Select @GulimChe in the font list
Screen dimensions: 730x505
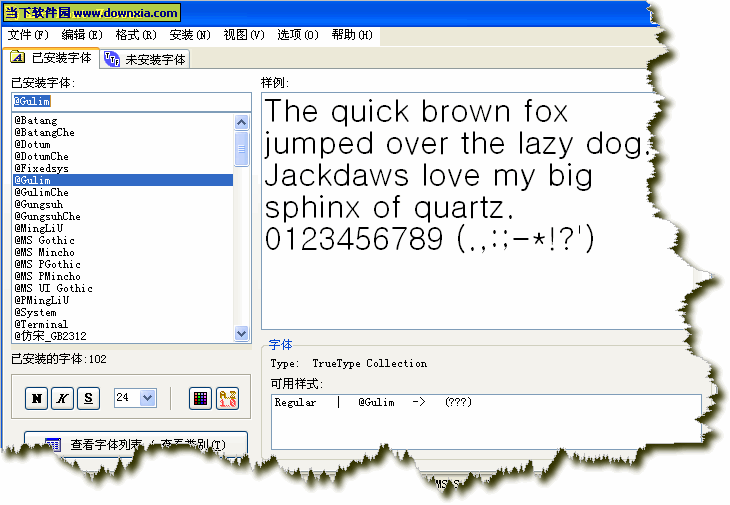coord(123,193)
